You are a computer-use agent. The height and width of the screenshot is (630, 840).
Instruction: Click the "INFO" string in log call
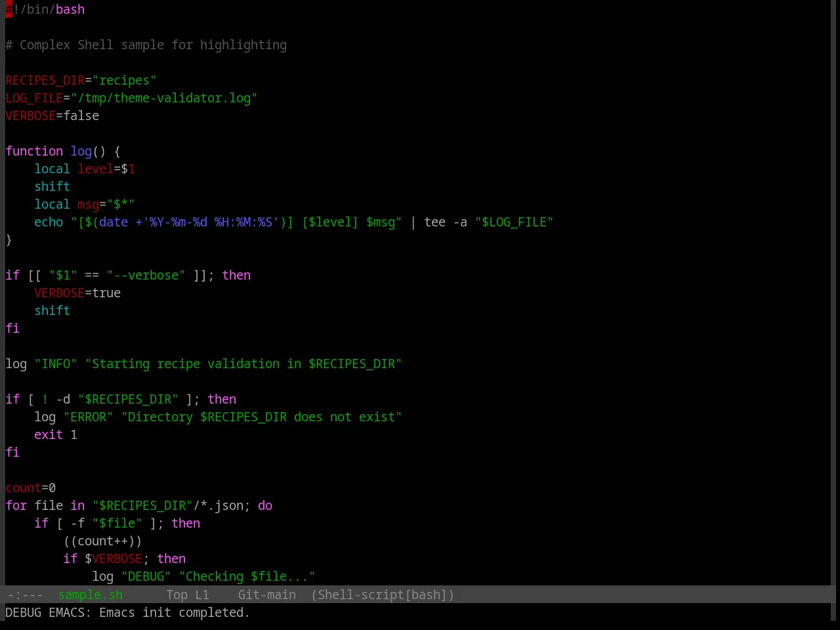coord(56,364)
